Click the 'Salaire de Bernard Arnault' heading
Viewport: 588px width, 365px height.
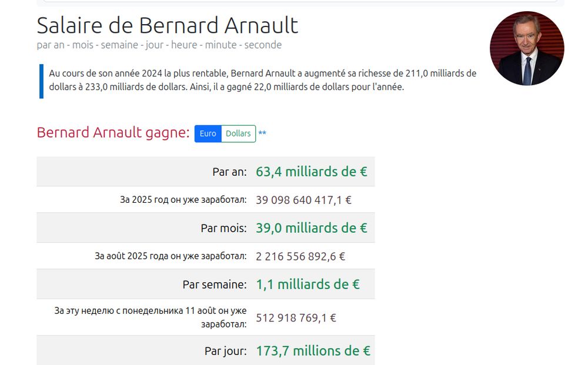(167, 25)
